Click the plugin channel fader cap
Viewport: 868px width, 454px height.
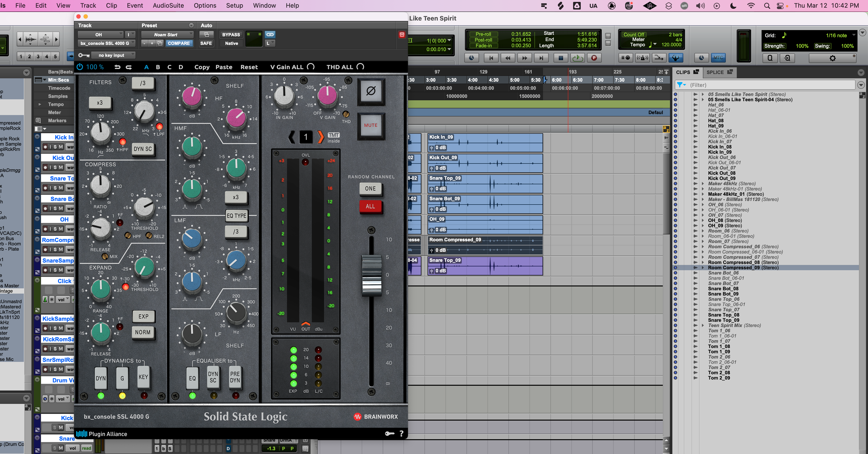tap(371, 276)
